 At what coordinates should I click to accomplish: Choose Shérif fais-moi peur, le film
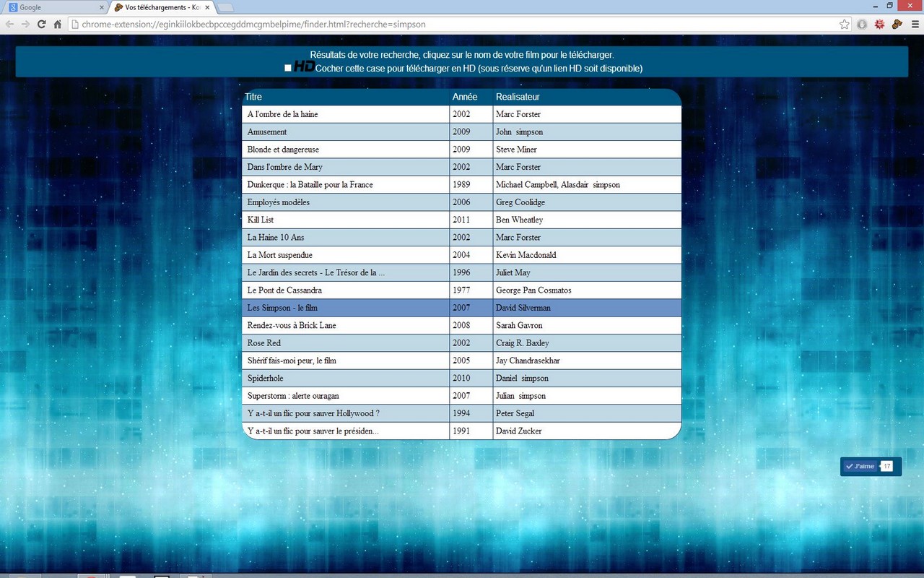(292, 361)
